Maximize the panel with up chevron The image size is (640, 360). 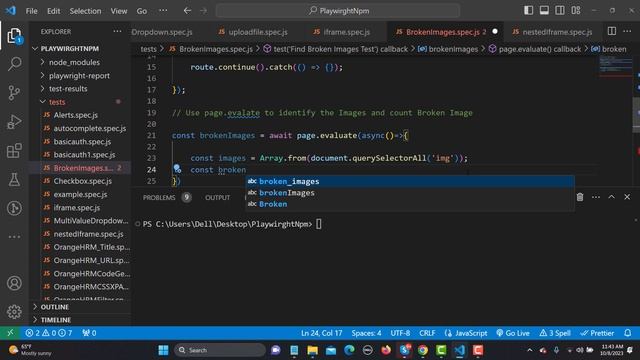[x=611, y=197]
